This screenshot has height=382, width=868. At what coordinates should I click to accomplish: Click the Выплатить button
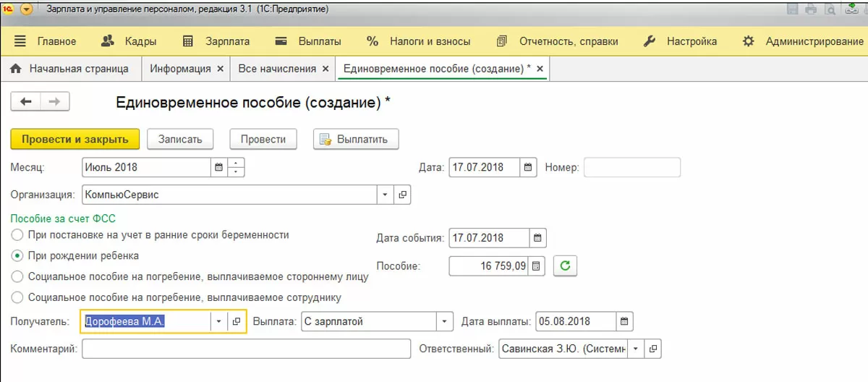click(x=355, y=139)
